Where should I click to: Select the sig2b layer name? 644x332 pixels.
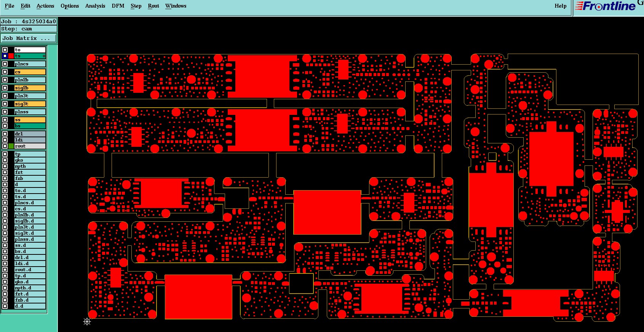pos(22,88)
